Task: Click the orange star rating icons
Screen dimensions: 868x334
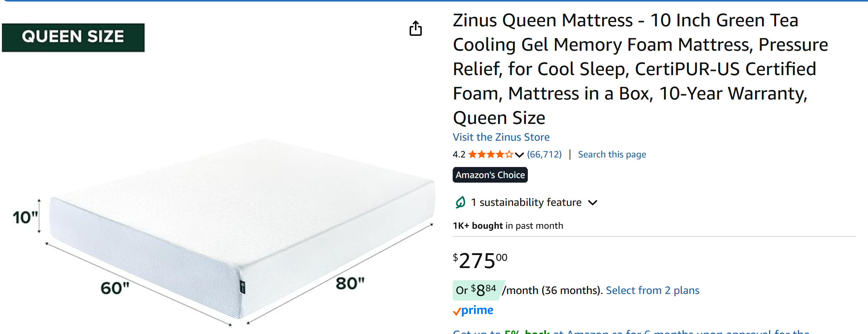Action: [x=490, y=154]
